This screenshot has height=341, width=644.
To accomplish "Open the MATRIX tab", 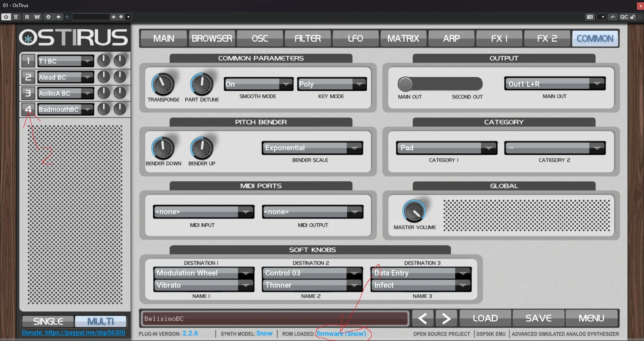I will pos(403,38).
